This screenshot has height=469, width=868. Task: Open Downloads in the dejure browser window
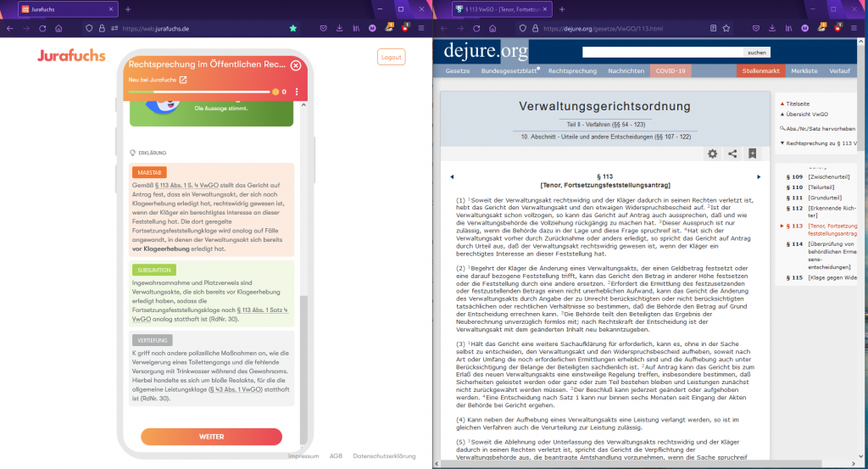point(772,28)
